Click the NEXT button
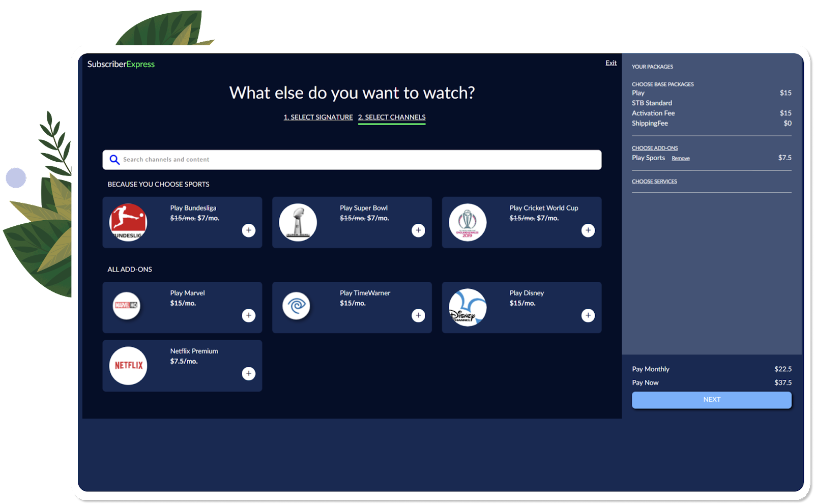 point(712,400)
